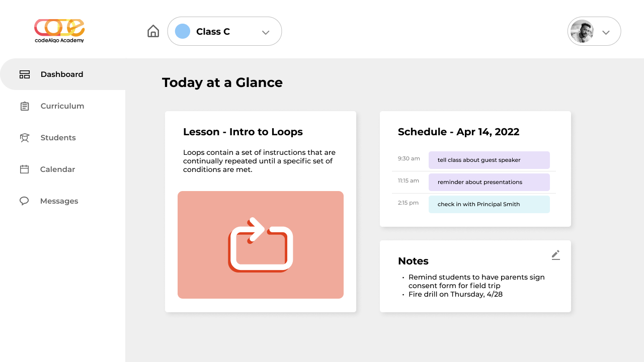This screenshot has width=644, height=362.
Task: Click the Students graduate icon
Action: (x=25, y=138)
